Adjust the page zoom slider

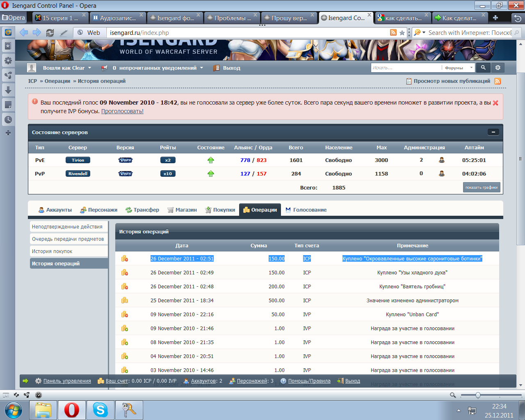tap(478, 395)
